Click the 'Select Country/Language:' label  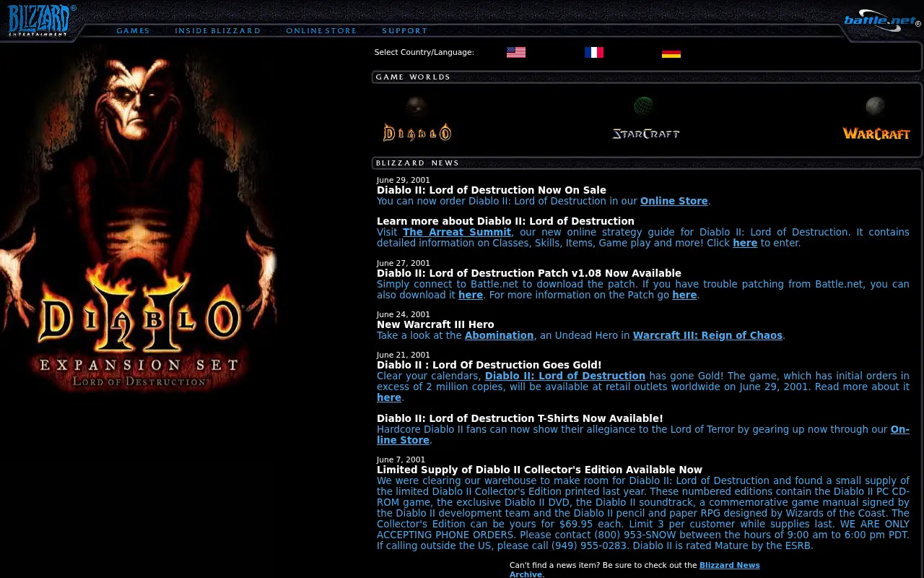pyautogui.click(x=424, y=53)
